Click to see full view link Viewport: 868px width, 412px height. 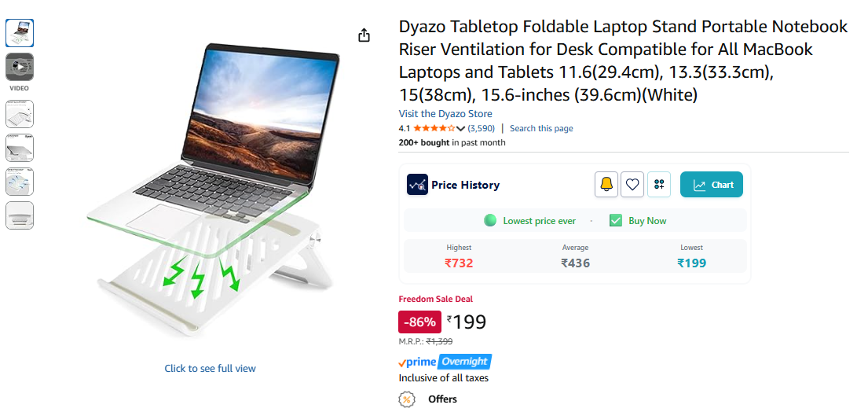pyautogui.click(x=210, y=368)
